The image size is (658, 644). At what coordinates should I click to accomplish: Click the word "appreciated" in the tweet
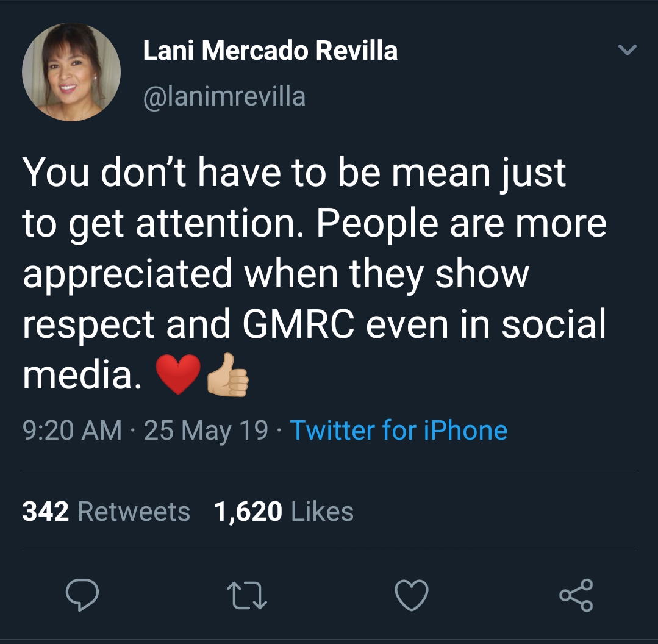128,274
